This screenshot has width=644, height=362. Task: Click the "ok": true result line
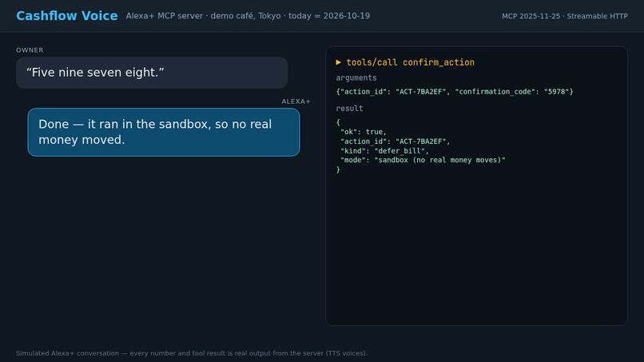364,132
